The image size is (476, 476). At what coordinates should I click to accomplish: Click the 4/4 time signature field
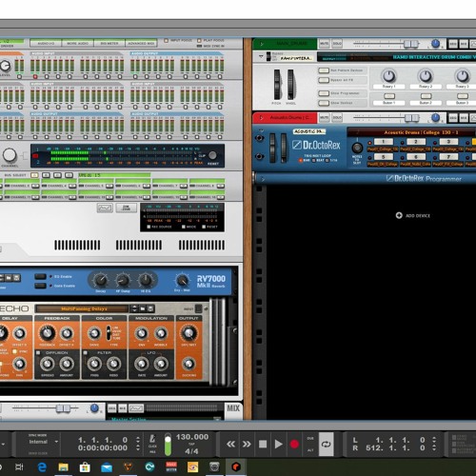click(191, 451)
